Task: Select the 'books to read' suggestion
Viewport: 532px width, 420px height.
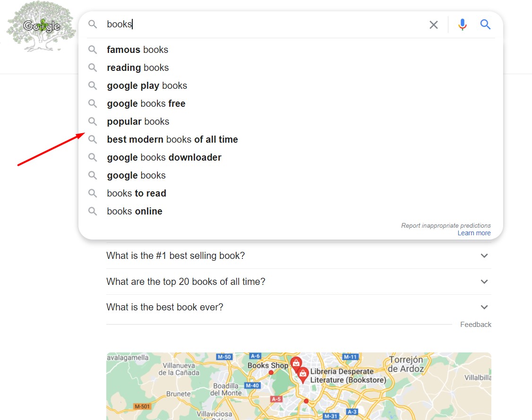Action: pos(136,193)
